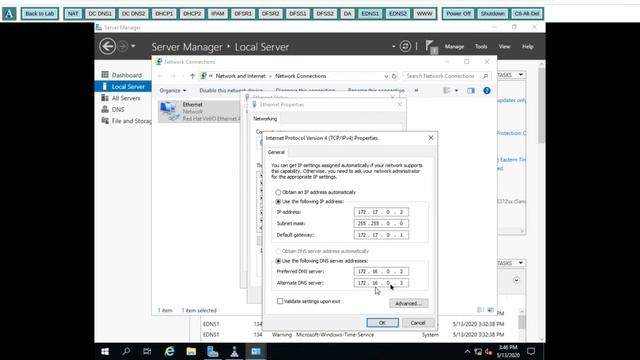Refresh Server Manager with the refresh icon
Image resolution: width=640 pixels, height=360 pixels.
click(405, 46)
